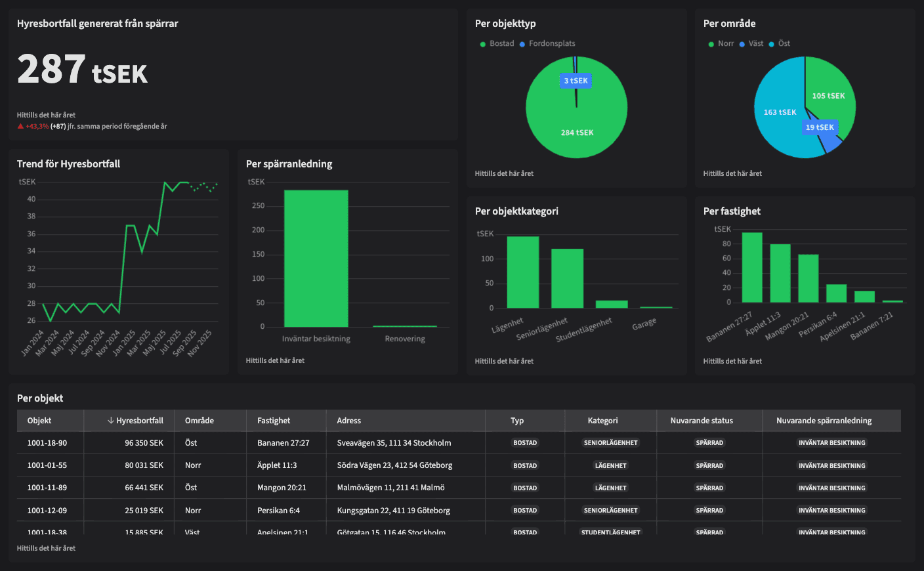Click SENIORLÄGENHET badge in row 1001-12-09
The image size is (924, 571).
(610, 510)
